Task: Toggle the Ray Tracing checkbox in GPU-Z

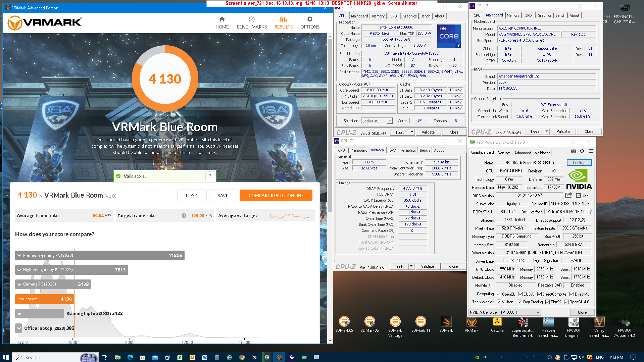Action: tap(520, 302)
